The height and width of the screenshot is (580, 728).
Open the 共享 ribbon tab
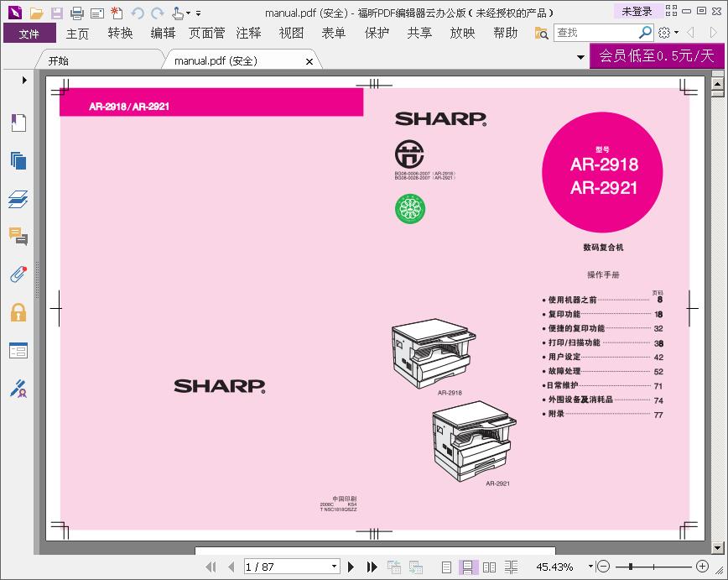pos(419,34)
